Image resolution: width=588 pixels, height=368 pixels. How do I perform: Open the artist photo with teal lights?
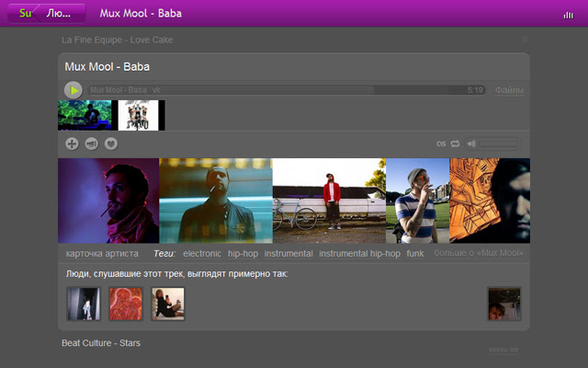pos(216,201)
